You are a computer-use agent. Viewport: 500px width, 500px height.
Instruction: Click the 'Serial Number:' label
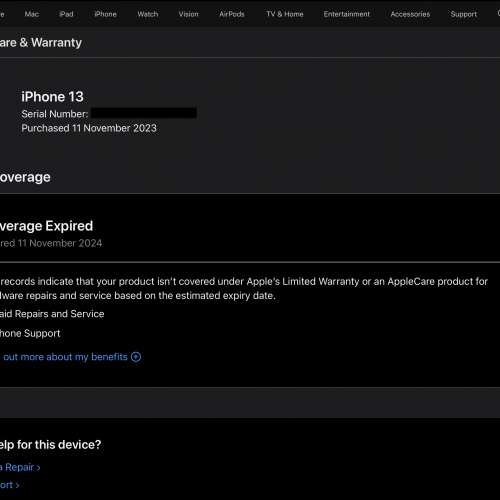[55, 114]
